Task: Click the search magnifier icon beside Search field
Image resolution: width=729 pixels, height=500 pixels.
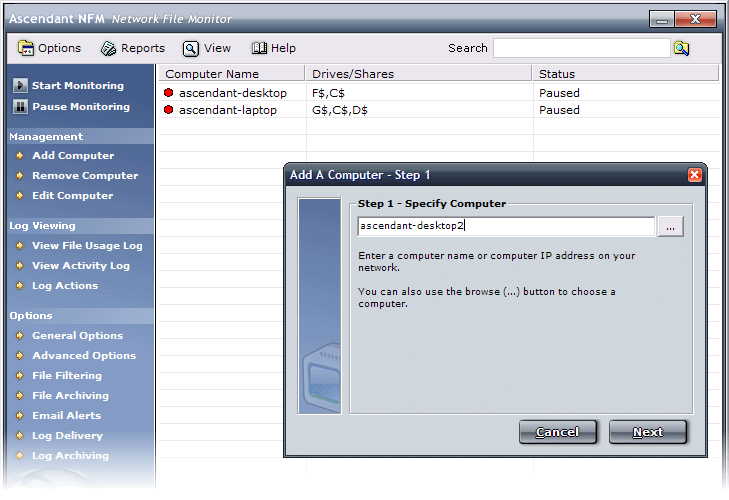Action: click(x=682, y=48)
